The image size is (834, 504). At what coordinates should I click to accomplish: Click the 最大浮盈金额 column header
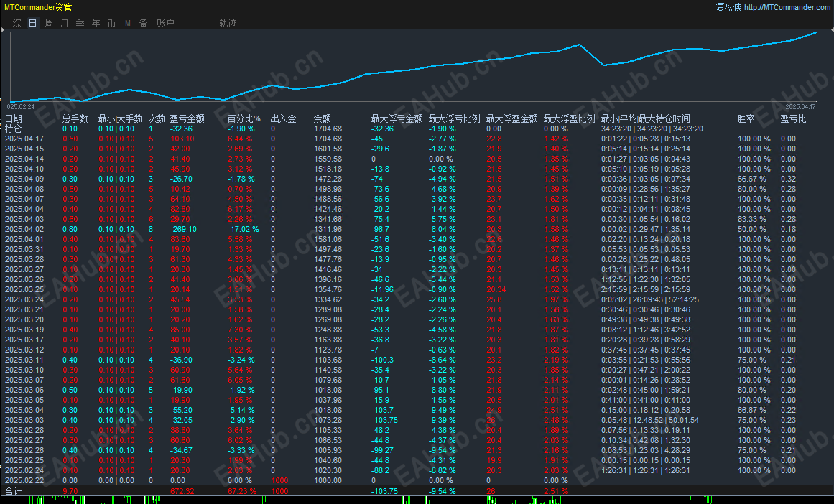click(x=511, y=118)
